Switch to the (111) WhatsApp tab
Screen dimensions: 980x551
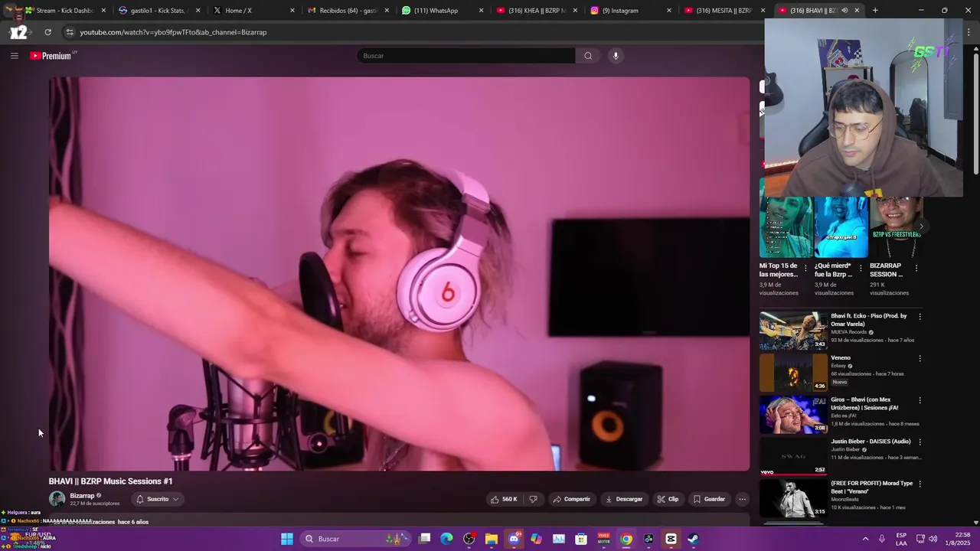[443, 11]
